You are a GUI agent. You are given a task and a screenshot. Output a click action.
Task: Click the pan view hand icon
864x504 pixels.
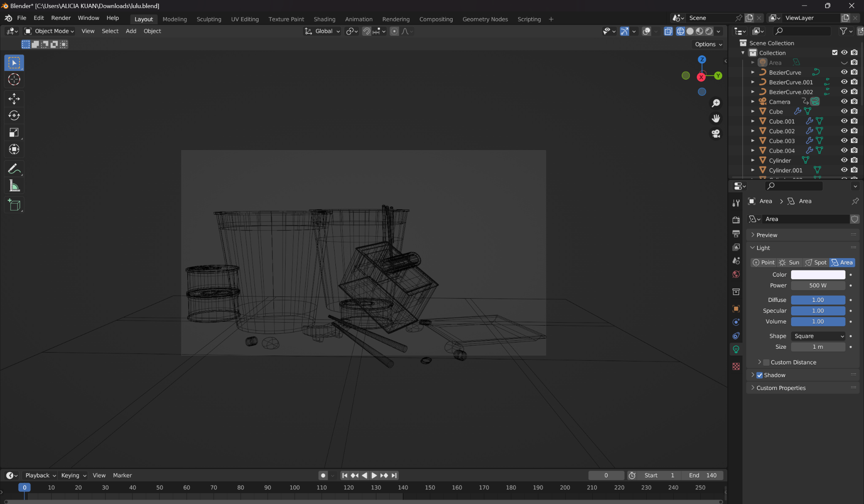716,119
